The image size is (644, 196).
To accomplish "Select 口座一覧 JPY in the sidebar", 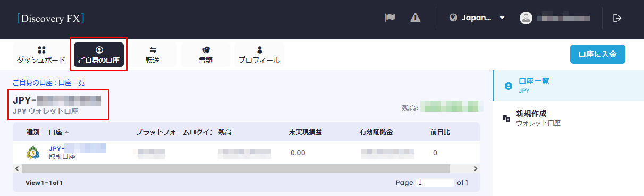I will pos(568,86).
